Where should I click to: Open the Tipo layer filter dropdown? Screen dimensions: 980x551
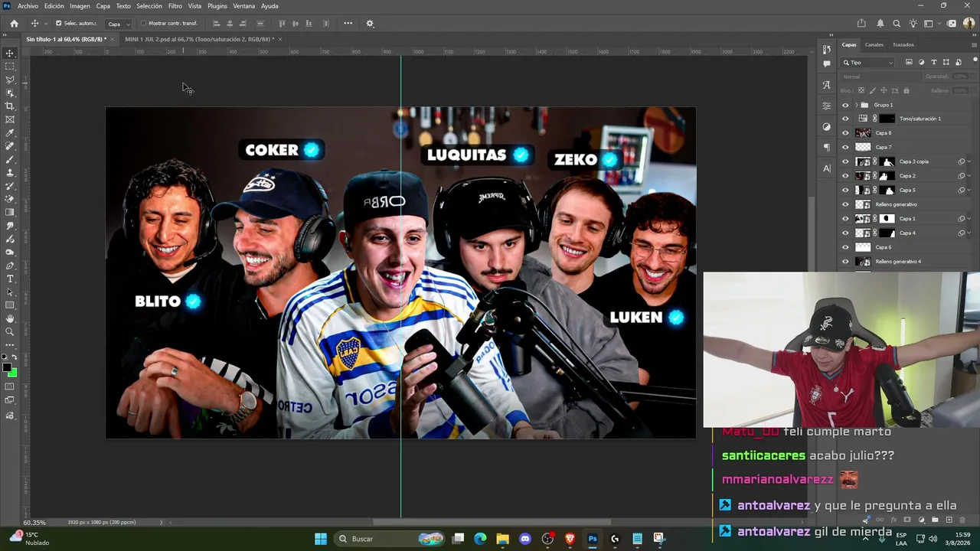pos(868,62)
